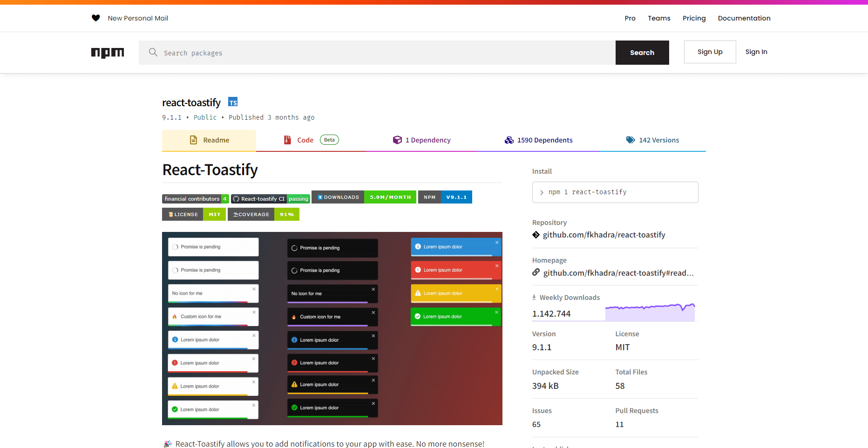Click the NPM v9.1.1 badge
This screenshot has width=868, height=448.
coord(445,197)
